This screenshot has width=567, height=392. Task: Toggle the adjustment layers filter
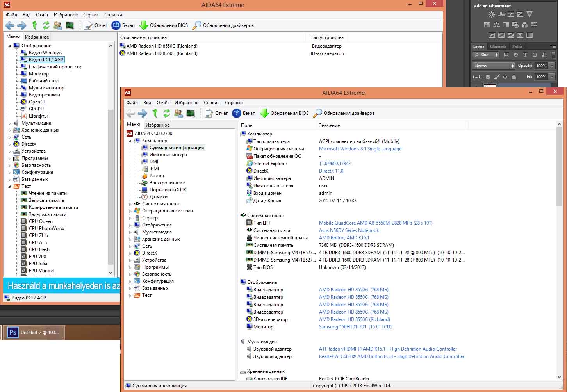516,55
